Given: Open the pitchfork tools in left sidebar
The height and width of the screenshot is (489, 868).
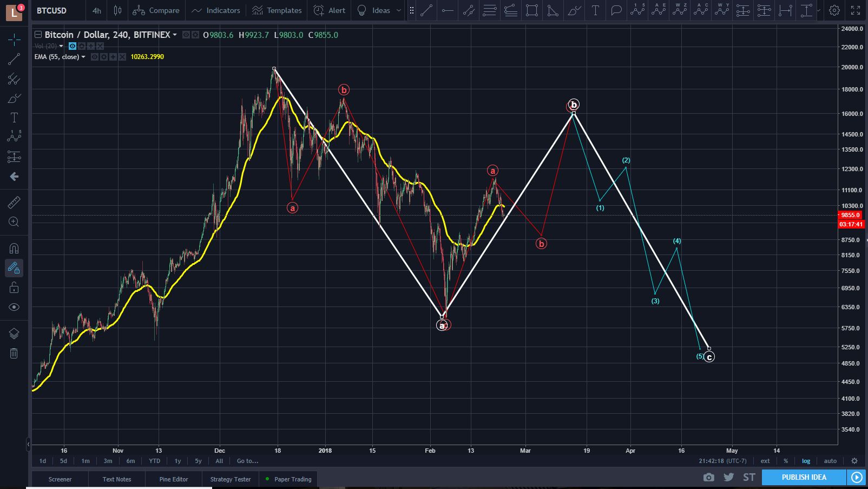Looking at the screenshot, I should [14, 79].
